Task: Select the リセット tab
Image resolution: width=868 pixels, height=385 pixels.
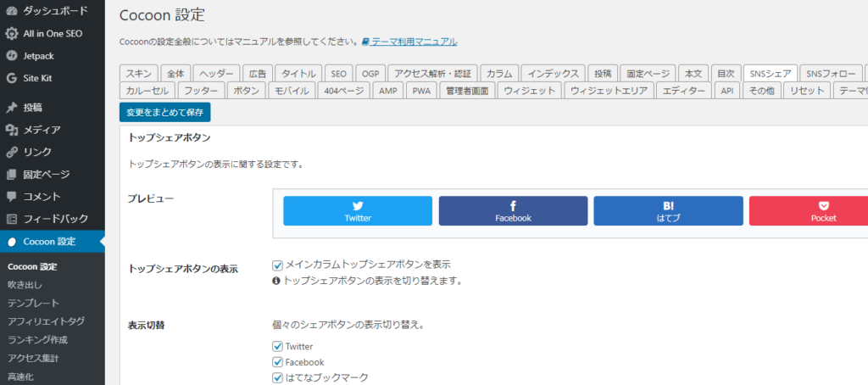Action: click(807, 91)
